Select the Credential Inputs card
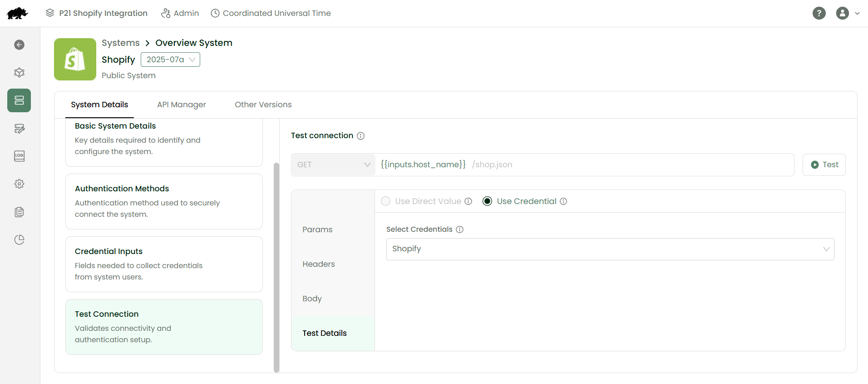 pyautogui.click(x=164, y=264)
